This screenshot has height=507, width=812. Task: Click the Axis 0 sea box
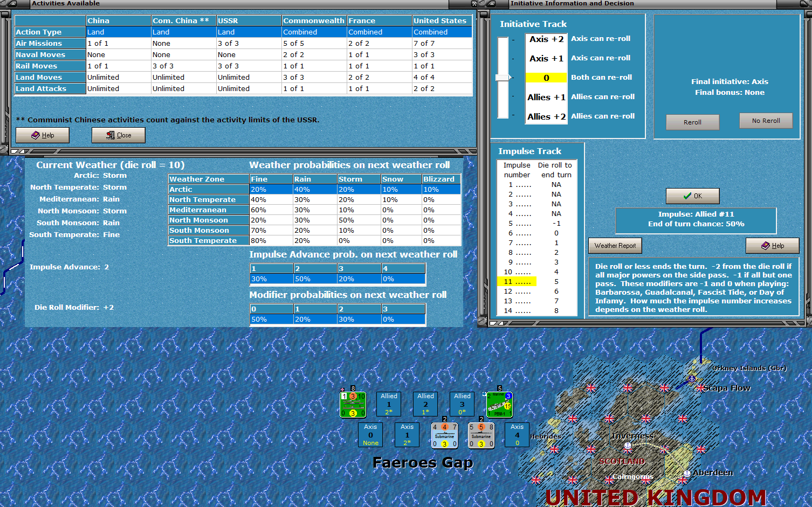click(x=370, y=434)
